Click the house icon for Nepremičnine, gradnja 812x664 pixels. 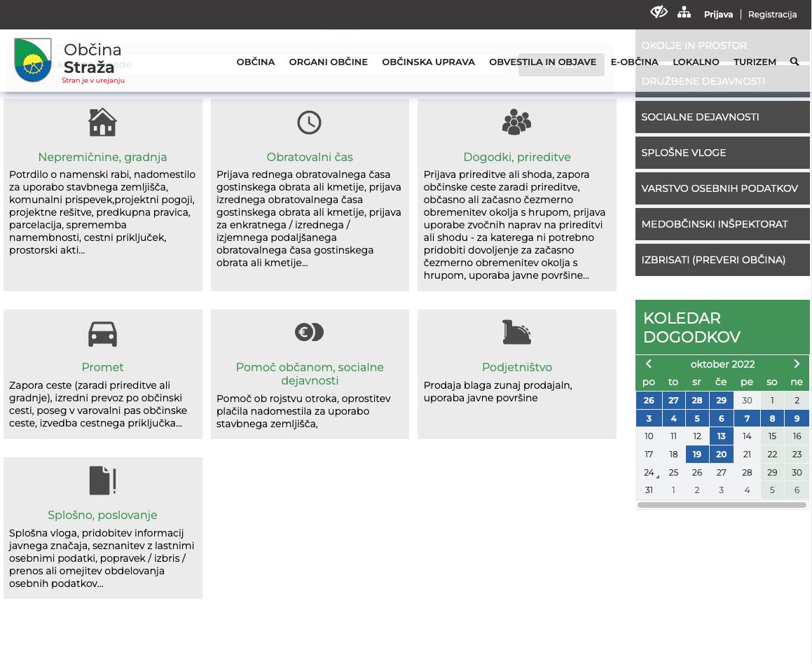point(102,122)
